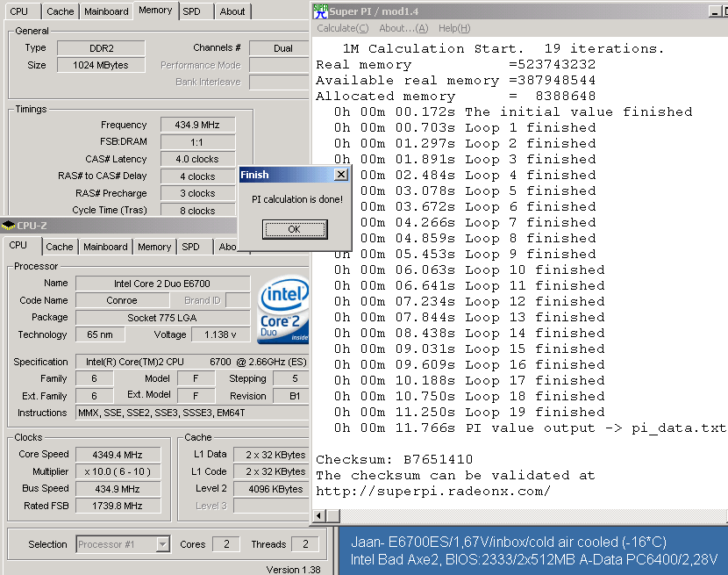The height and width of the screenshot is (575, 728).
Task: Expand the Processor #1 selection dropdown
Action: tap(162, 544)
